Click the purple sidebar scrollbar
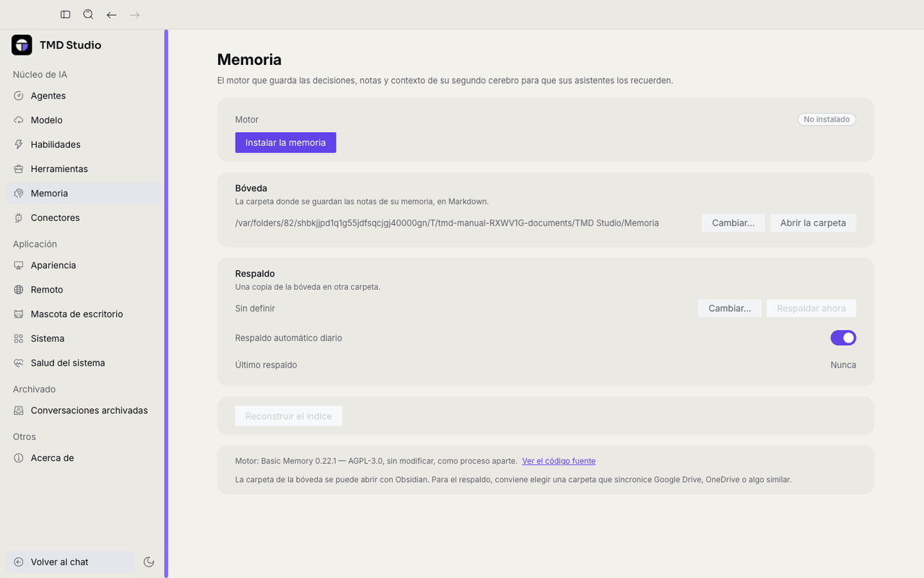 pyautogui.click(x=166, y=303)
